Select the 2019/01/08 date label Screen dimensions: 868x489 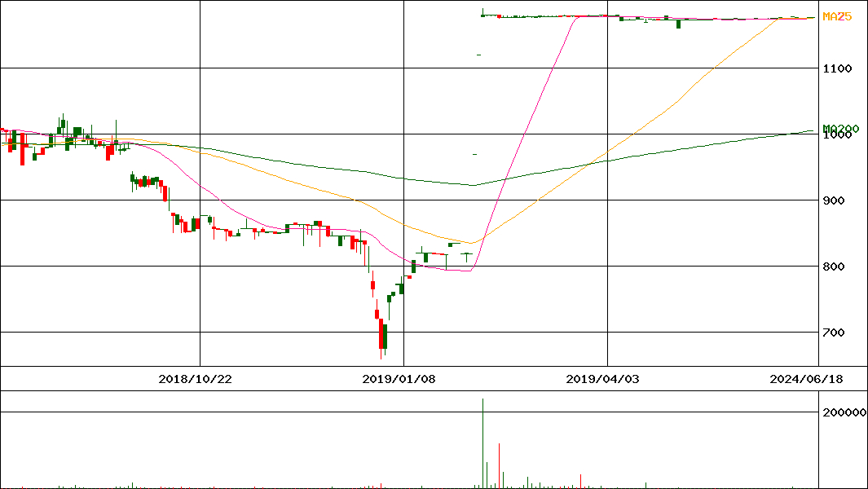399,379
